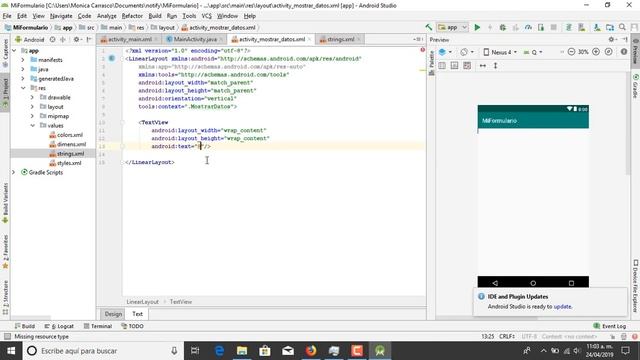Open the API version Q dropdown

tap(533, 52)
